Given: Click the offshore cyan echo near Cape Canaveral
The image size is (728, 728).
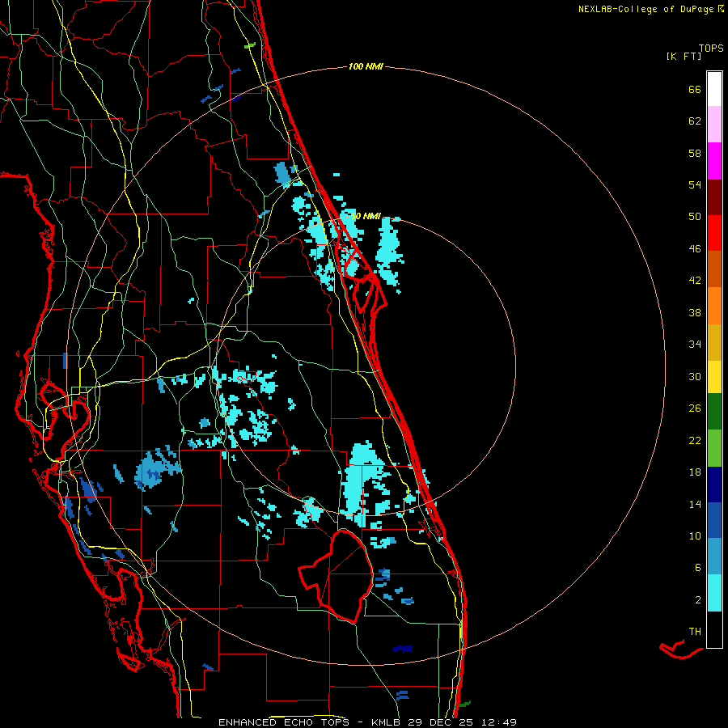Looking at the screenshot, I should pyautogui.click(x=388, y=251).
